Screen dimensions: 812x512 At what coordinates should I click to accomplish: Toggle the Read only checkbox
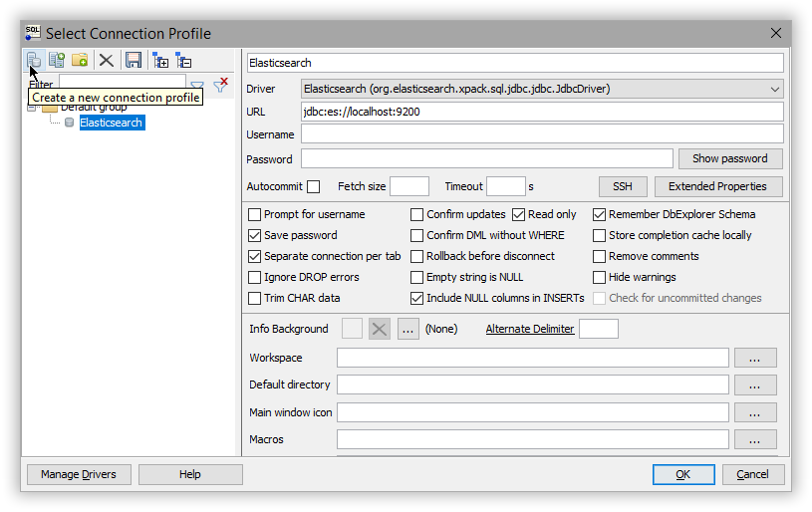pos(519,214)
